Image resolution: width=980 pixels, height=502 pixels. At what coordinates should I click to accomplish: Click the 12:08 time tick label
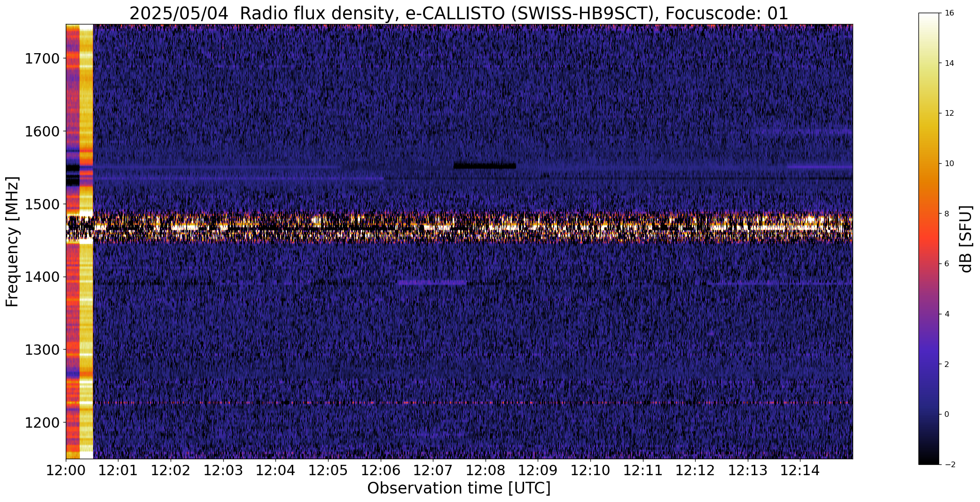486,470
